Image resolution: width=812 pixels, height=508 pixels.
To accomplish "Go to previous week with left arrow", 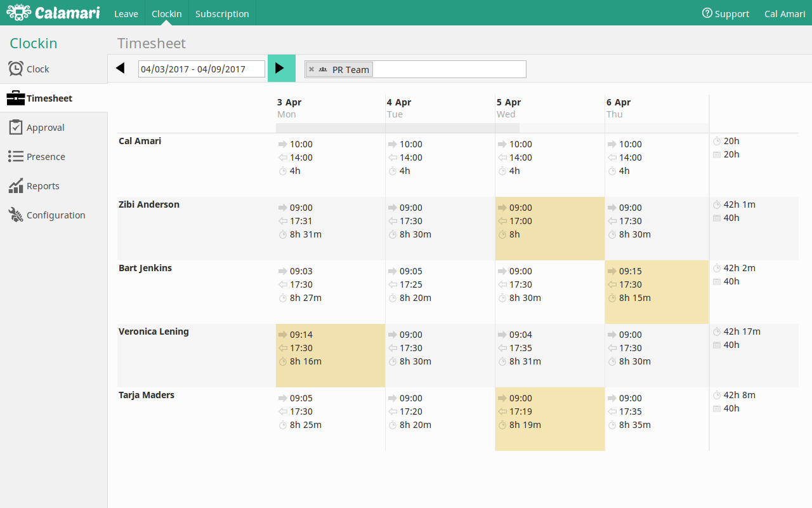I will click(x=121, y=68).
